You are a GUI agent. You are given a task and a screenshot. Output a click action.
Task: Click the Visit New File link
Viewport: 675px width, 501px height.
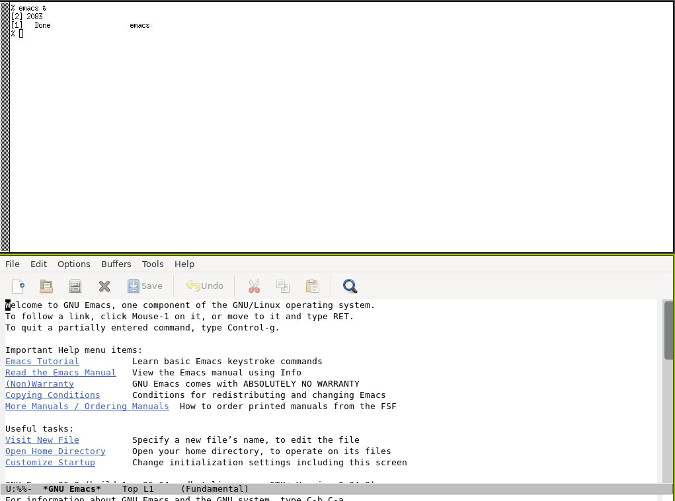pyautogui.click(x=42, y=440)
